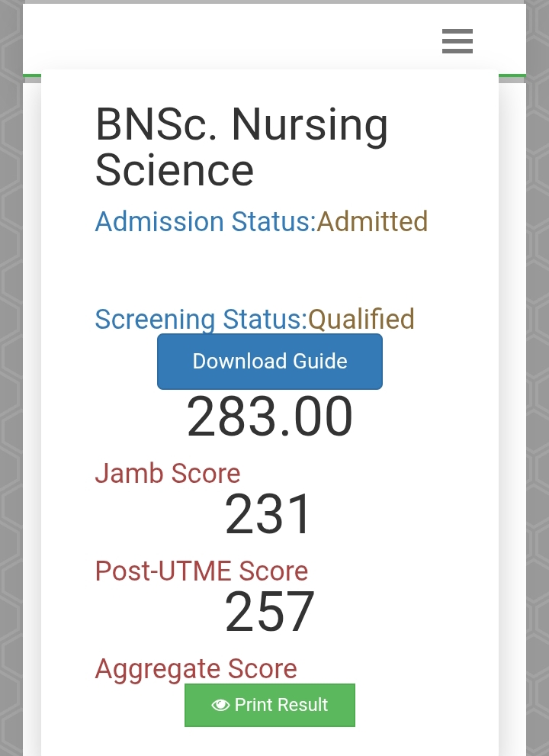Viewport: 549px width, 756px height.
Task: Open the hamburger navigation menu
Action: pos(457,40)
